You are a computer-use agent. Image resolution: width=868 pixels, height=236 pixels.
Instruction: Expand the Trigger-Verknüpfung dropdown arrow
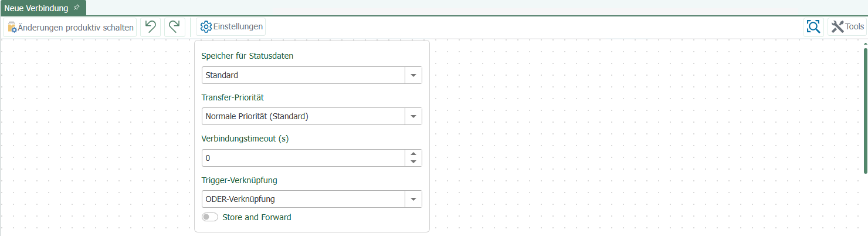tap(413, 199)
